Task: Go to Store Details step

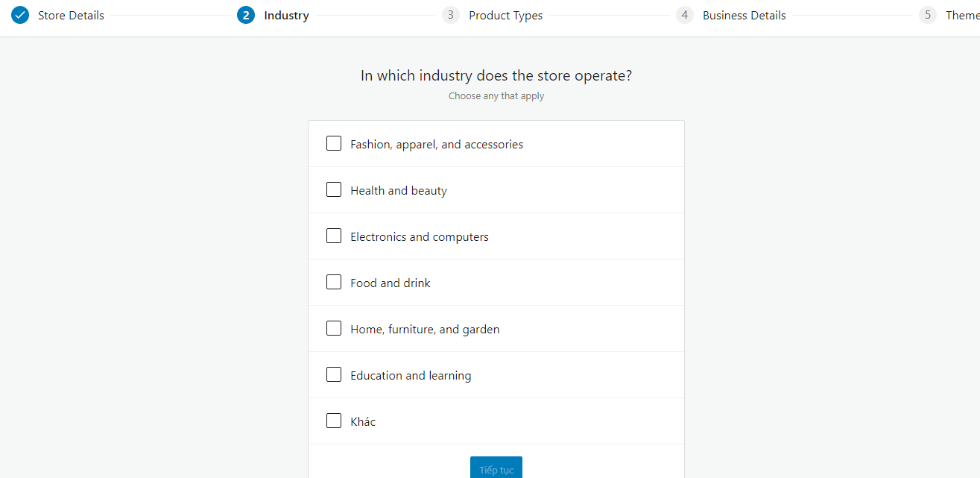Action: point(71,16)
